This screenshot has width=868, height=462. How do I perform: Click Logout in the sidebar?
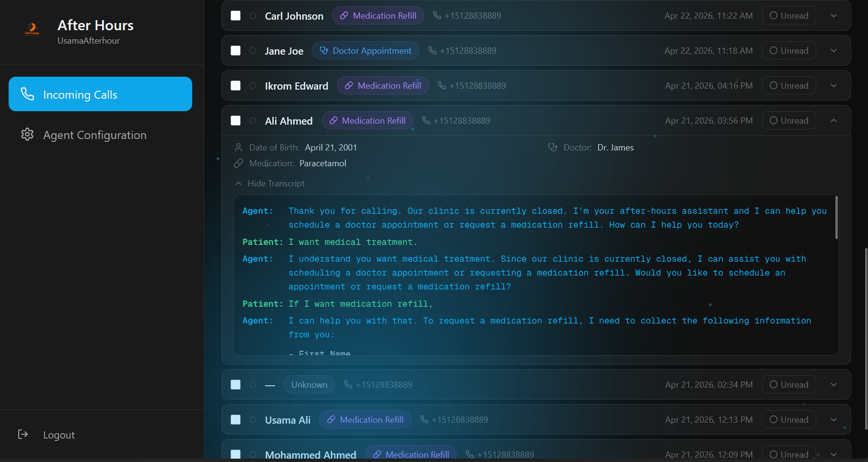pyautogui.click(x=59, y=435)
